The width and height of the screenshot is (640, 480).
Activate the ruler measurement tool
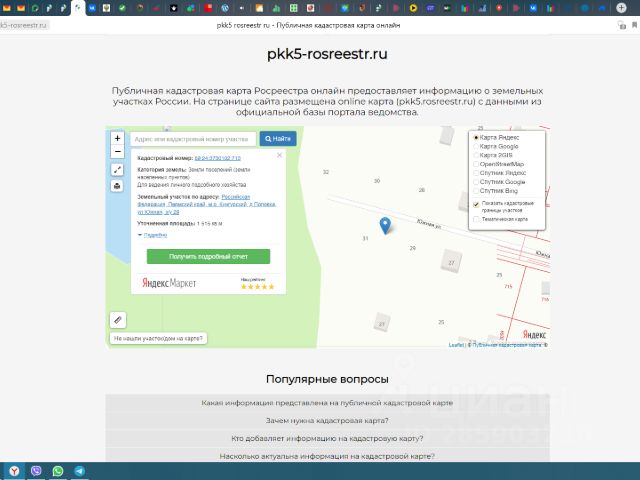click(x=117, y=320)
